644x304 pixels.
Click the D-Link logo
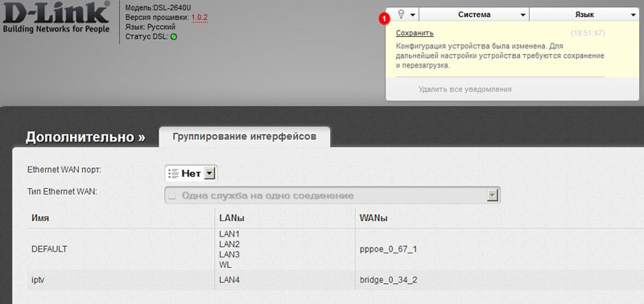[x=56, y=17]
